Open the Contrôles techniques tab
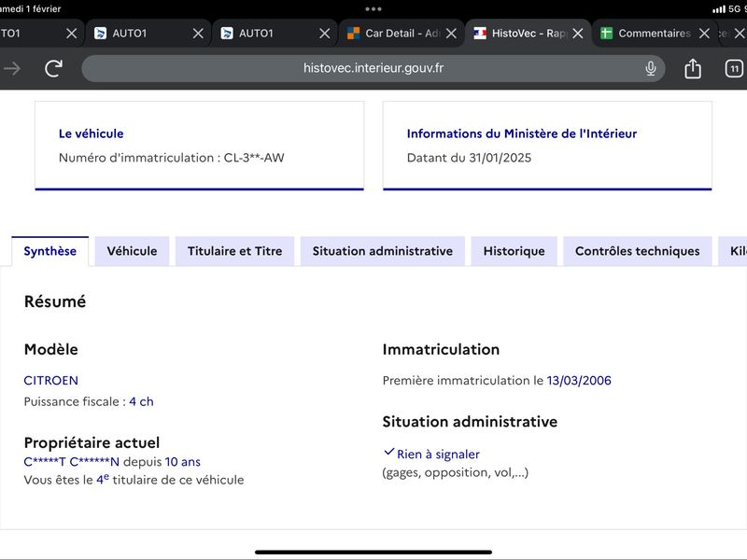 tap(638, 251)
